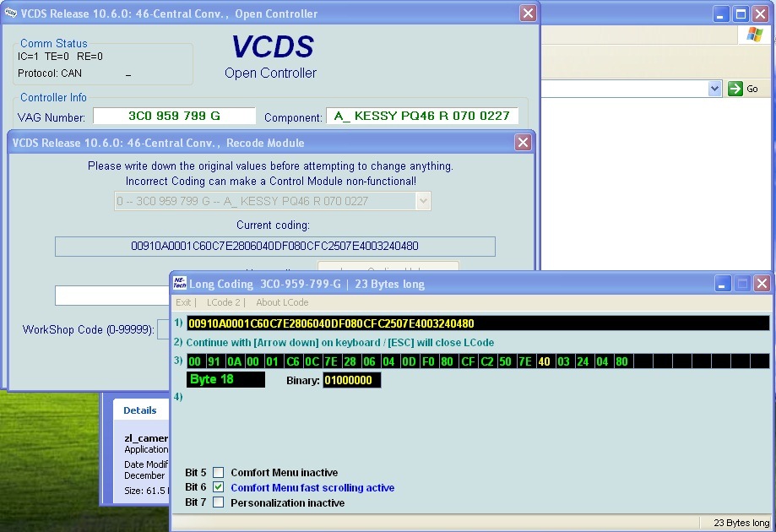
Task: Open the About LCode menu
Action: click(x=282, y=302)
